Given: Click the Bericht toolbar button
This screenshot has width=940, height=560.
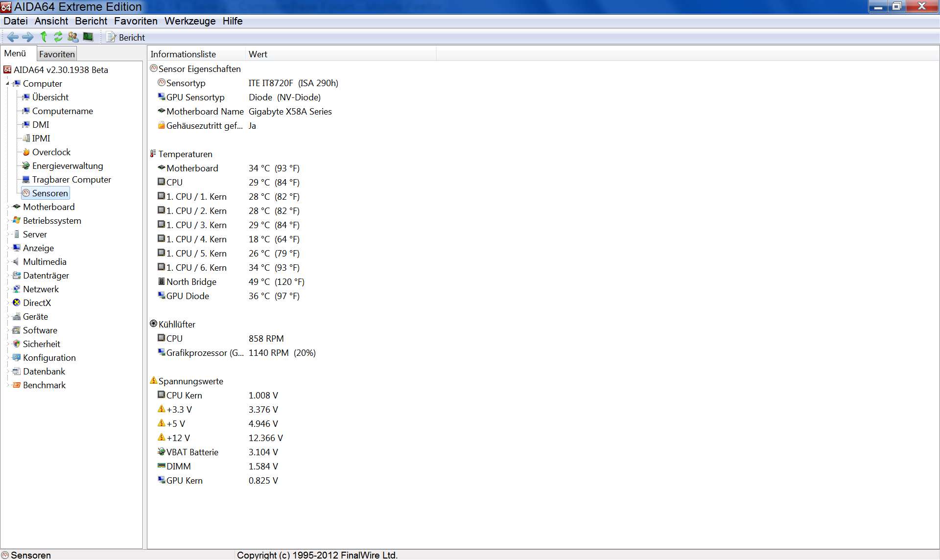Looking at the screenshot, I should pos(126,38).
